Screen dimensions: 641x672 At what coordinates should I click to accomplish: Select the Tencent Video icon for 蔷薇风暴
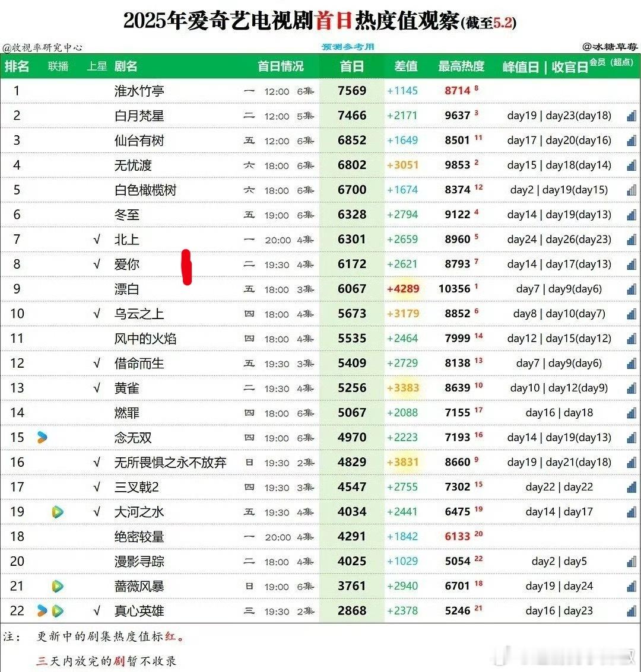(x=58, y=586)
